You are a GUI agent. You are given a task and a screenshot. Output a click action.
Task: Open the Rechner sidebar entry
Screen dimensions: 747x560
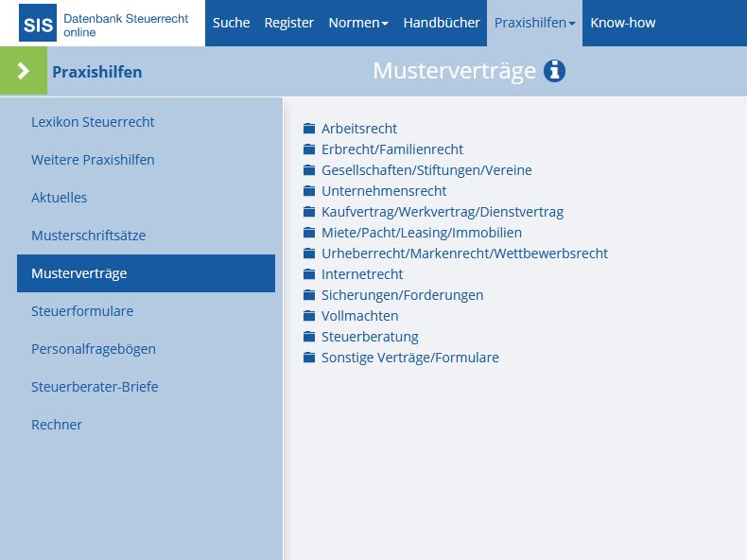point(57,425)
